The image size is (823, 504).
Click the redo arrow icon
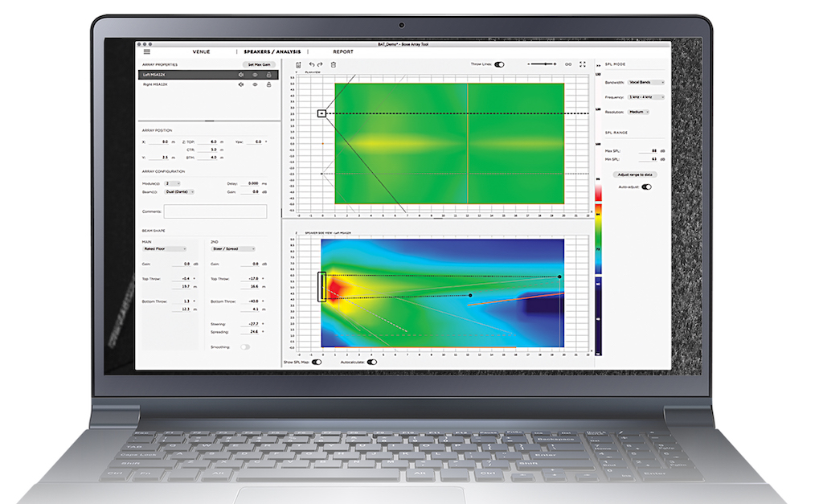coord(320,64)
